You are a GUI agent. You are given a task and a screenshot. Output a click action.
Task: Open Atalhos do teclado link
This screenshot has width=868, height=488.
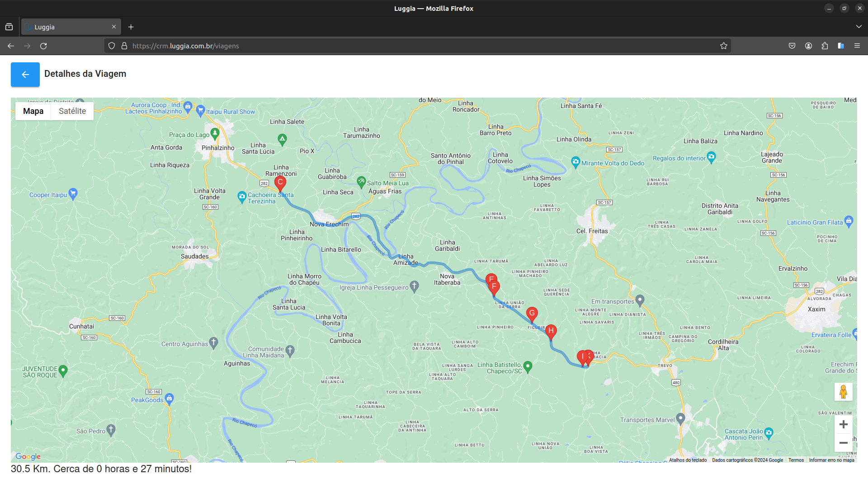688,460
